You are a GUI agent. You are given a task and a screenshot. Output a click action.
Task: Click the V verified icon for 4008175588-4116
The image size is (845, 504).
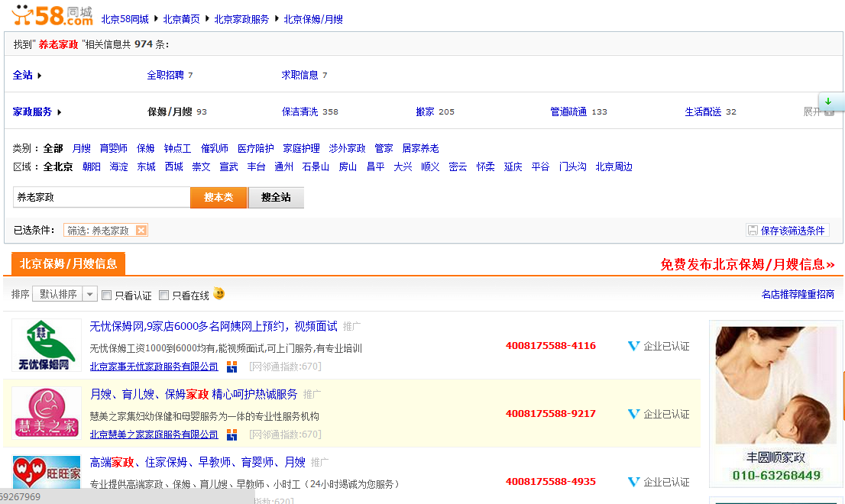coord(634,346)
